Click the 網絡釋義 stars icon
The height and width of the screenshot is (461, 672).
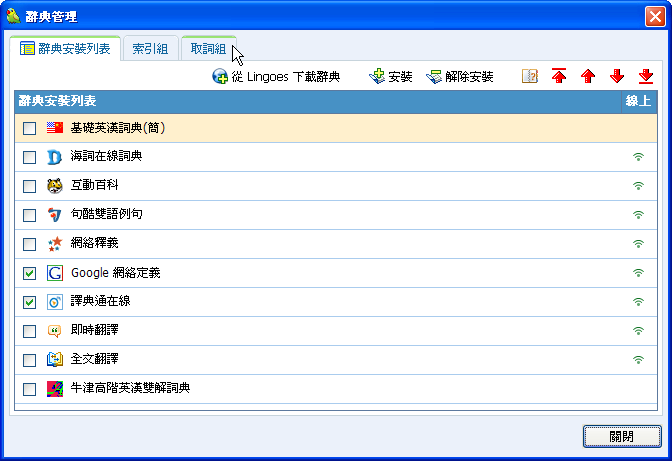[x=55, y=244]
